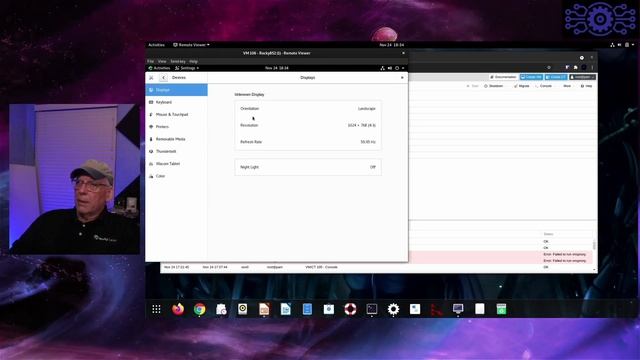
Task: Click host top bar clock
Action: pos(391,45)
